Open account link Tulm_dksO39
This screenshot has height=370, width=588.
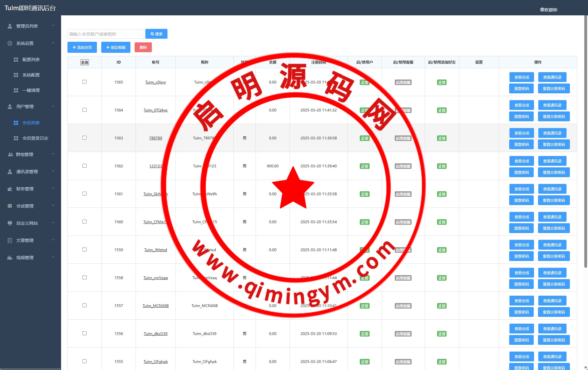(156, 334)
